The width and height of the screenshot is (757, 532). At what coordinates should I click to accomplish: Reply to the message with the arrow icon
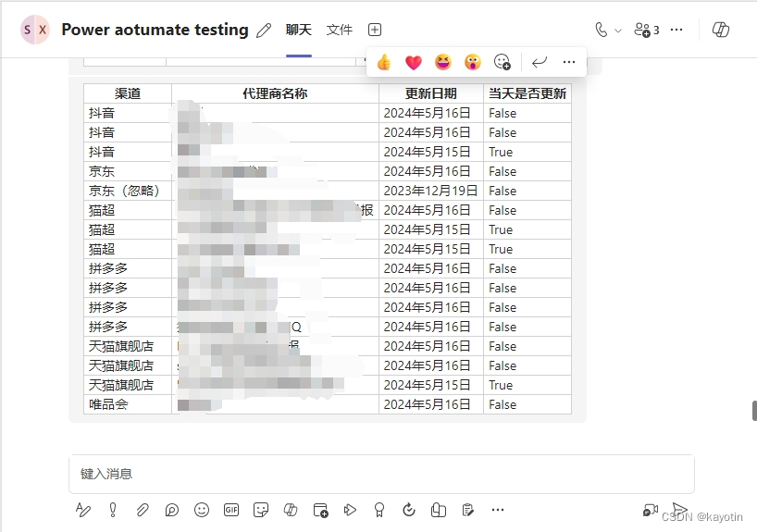pos(540,62)
